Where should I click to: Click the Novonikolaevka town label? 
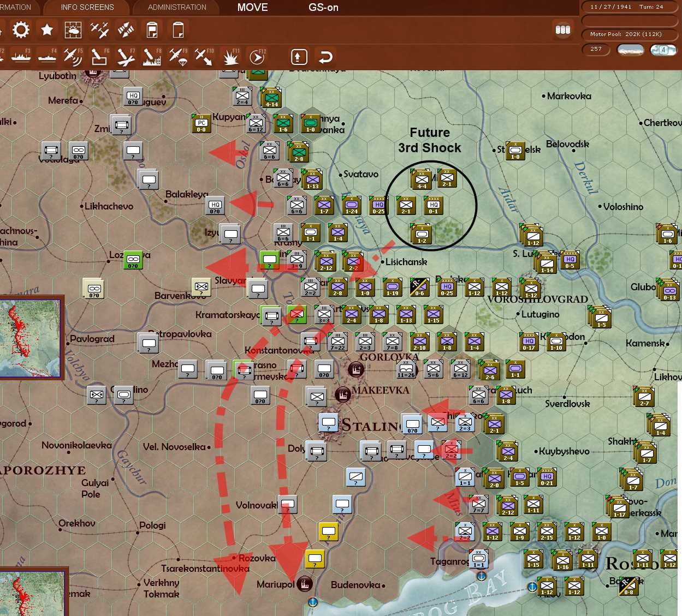(x=76, y=446)
